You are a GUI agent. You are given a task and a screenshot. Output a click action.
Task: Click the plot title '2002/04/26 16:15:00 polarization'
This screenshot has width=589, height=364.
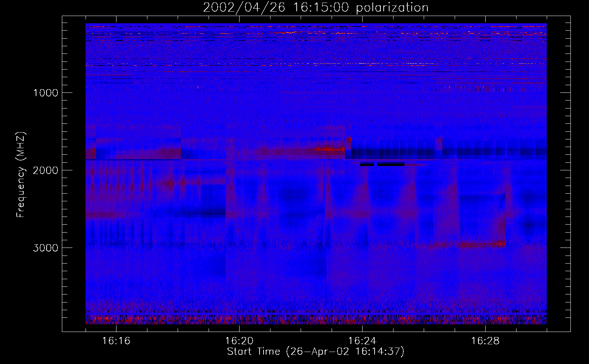pyautogui.click(x=316, y=8)
